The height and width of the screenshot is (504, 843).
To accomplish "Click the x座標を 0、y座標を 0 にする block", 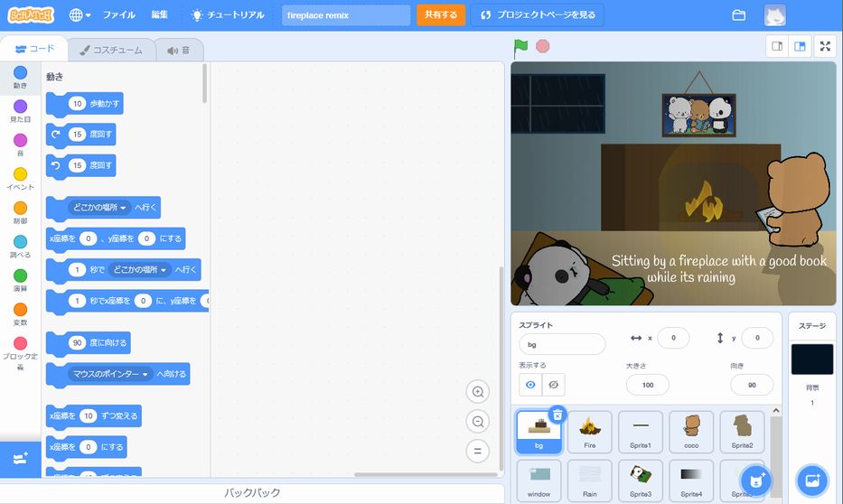I will click(116, 238).
